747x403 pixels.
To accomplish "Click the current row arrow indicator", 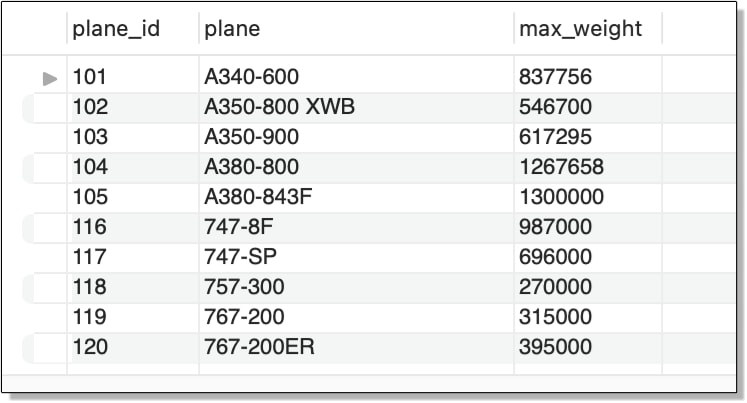I will coord(50,78).
